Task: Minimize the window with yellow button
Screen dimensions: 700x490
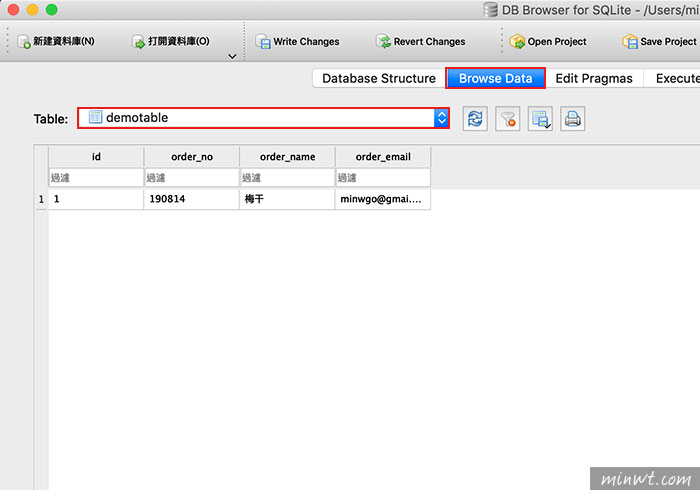Action: click(33, 9)
